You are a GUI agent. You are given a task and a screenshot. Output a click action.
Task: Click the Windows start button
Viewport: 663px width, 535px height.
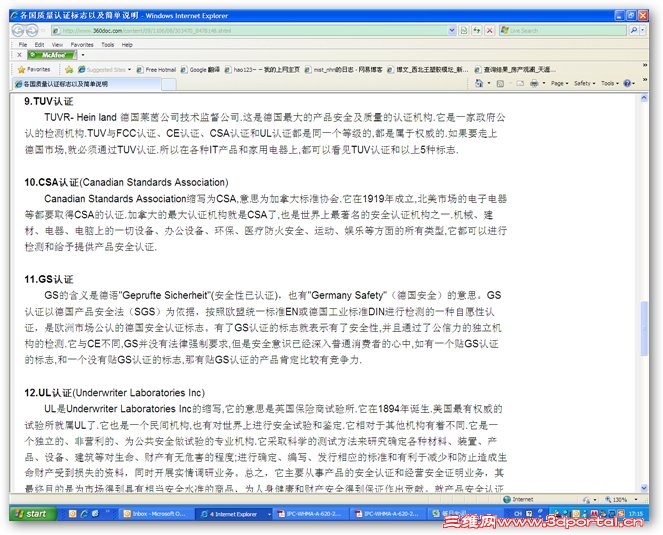click(32, 513)
